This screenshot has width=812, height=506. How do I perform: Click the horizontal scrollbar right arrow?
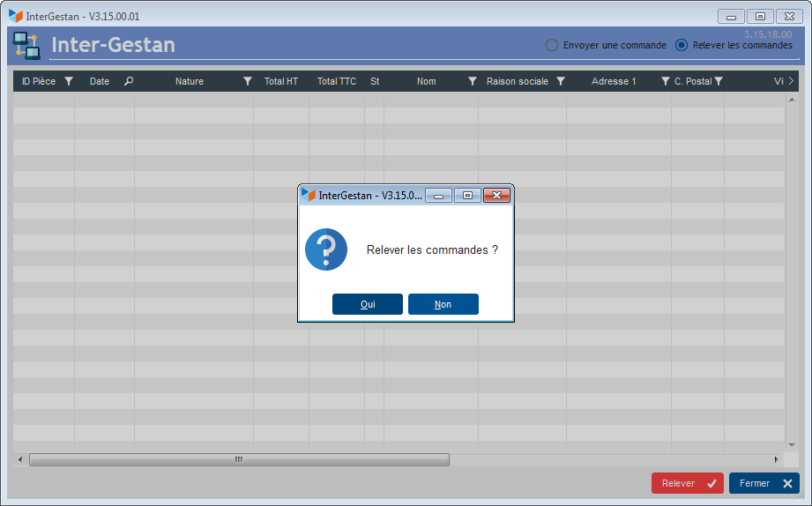click(x=776, y=459)
